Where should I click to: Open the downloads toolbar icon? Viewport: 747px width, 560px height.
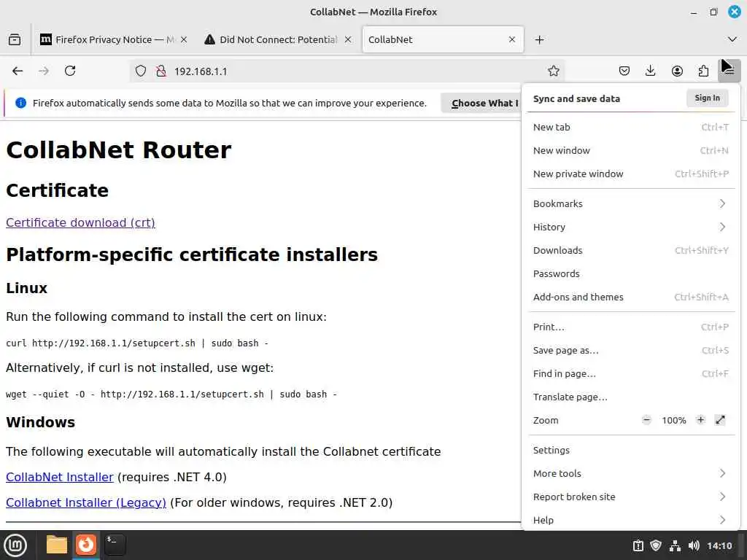coord(650,71)
